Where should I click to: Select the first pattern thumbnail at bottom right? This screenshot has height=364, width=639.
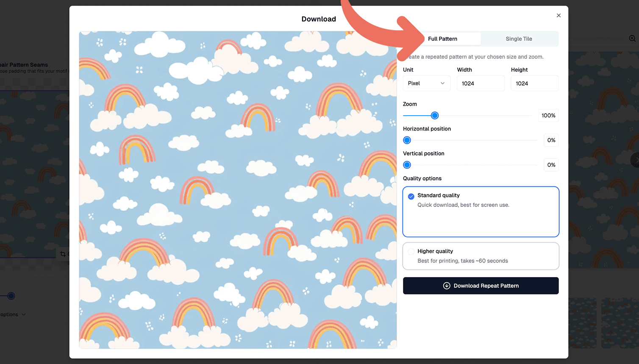click(x=582, y=322)
